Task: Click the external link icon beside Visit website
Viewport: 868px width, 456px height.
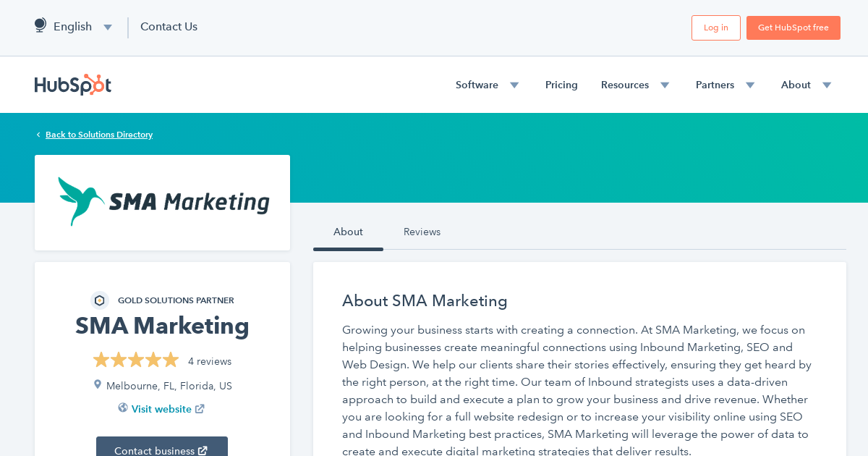Action: point(199,408)
